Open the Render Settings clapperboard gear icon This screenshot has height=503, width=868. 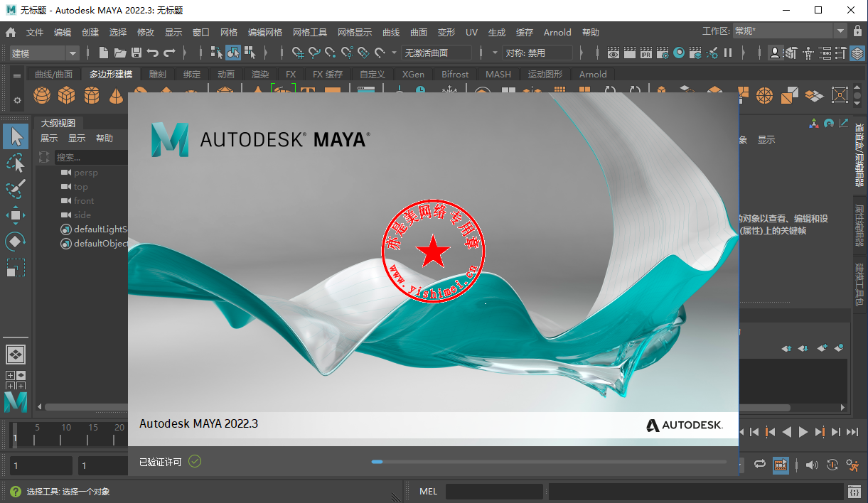point(663,53)
